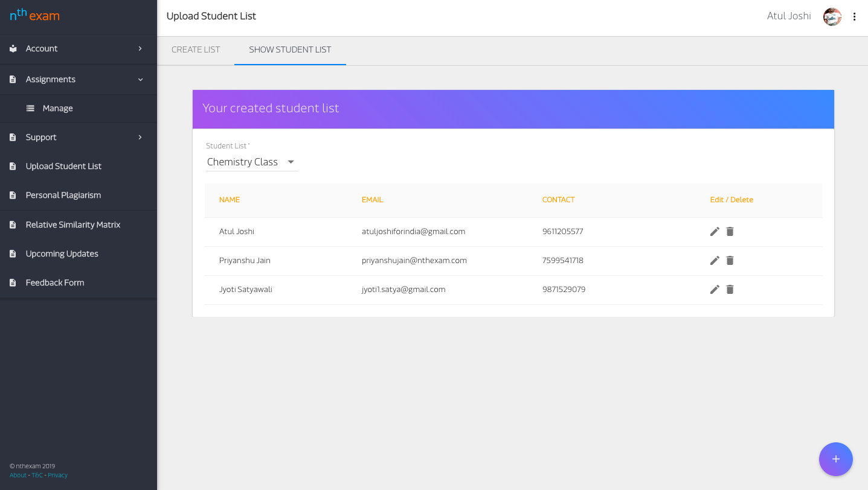This screenshot has height=490, width=868.
Task: Open Personal Plagiarism page
Action: (x=79, y=196)
